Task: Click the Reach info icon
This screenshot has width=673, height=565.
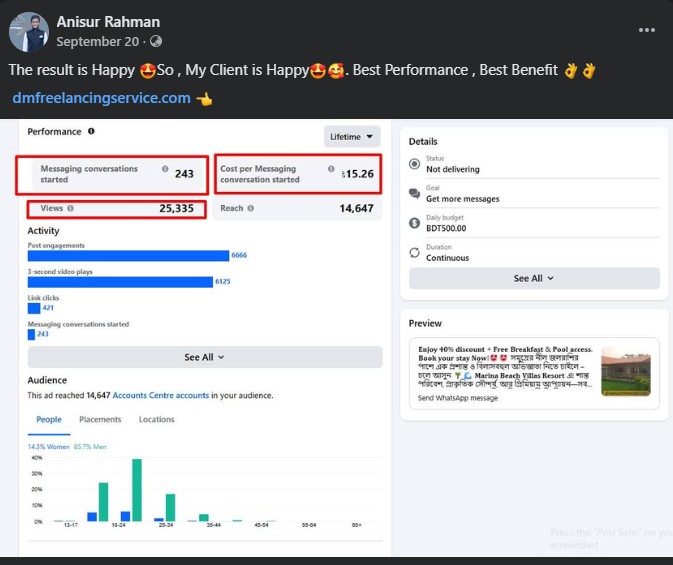Action: [x=251, y=208]
